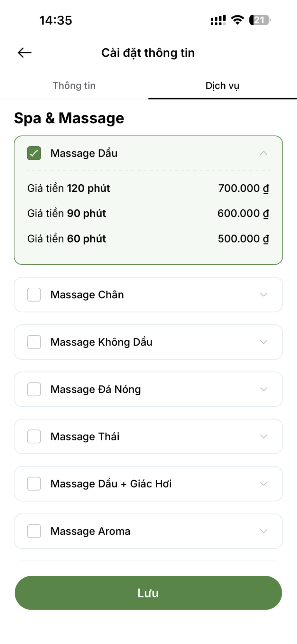Tap the cellular signal bars icon
The image size is (297, 644).
pos(218,20)
